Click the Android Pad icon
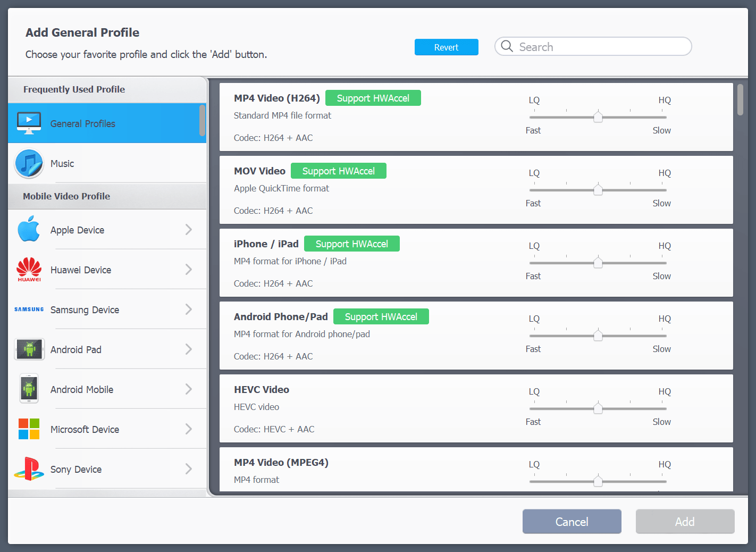The height and width of the screenshot is (552, 756). point(29,349)
